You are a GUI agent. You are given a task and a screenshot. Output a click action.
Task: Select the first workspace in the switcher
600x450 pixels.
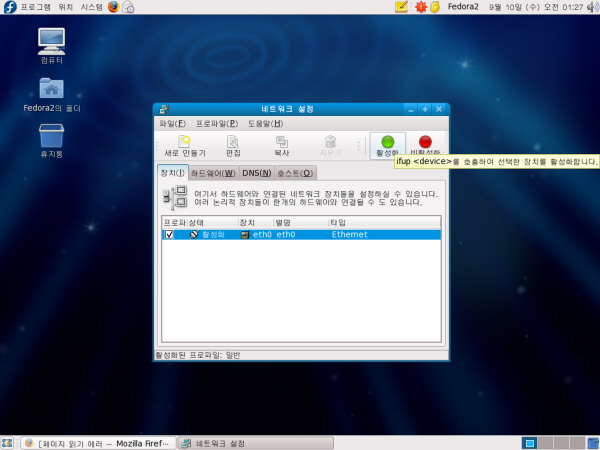pyautogui.click(x=530, y=443)
